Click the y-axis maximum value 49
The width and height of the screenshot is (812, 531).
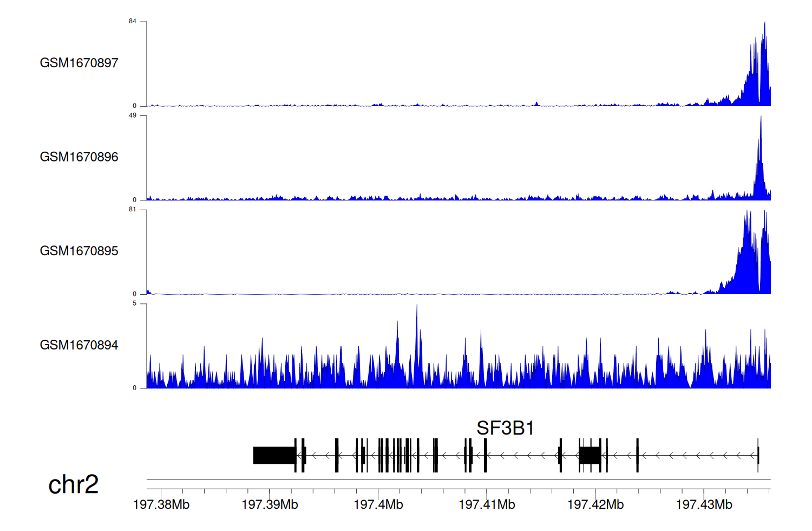[x=133, y=115]
